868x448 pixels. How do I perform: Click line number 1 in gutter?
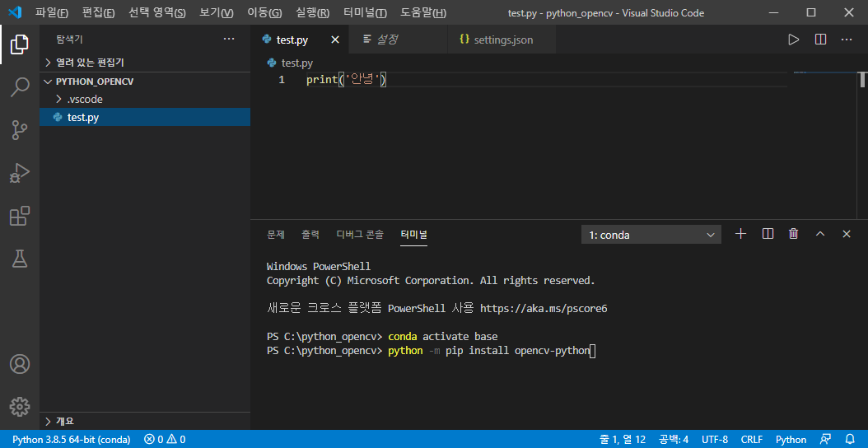pyautogui.click(x=282, y=80)
